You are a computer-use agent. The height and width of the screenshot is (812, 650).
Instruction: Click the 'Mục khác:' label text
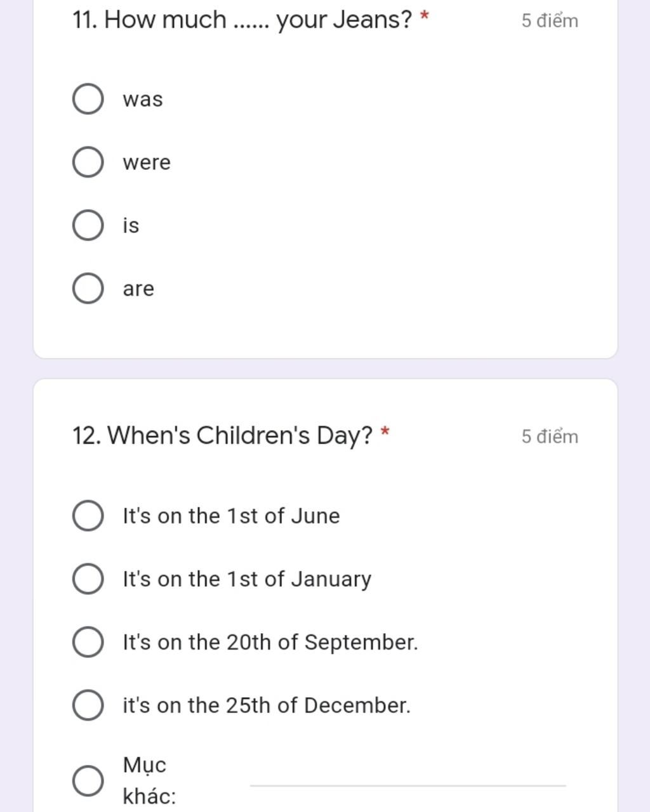tap(149, 780)
